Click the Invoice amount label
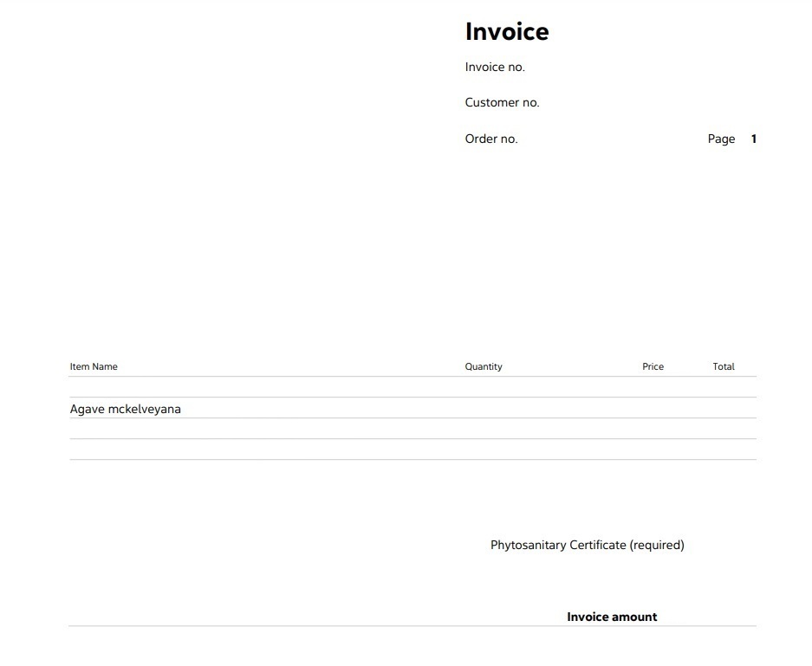812x666 pixels. pos(612,617)
